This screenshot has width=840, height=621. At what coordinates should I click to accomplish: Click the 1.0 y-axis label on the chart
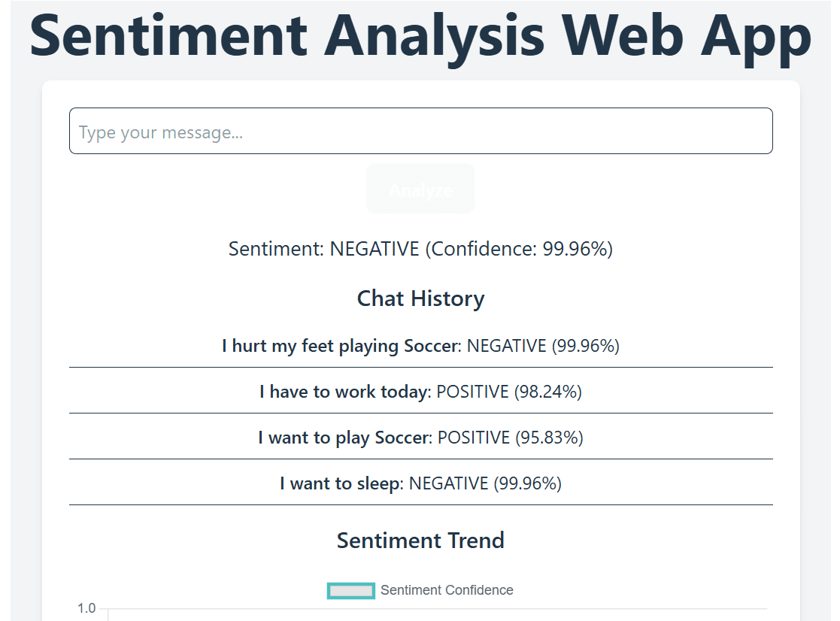click(86, 608)
